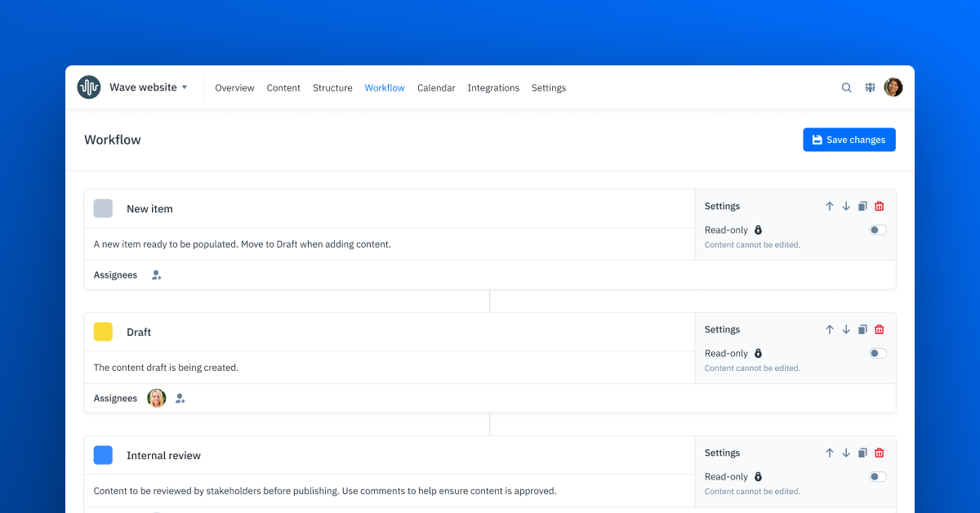Toggle Read-only on the Draft step
Viewport: 980px width, 513px height.
coord(878,353)
